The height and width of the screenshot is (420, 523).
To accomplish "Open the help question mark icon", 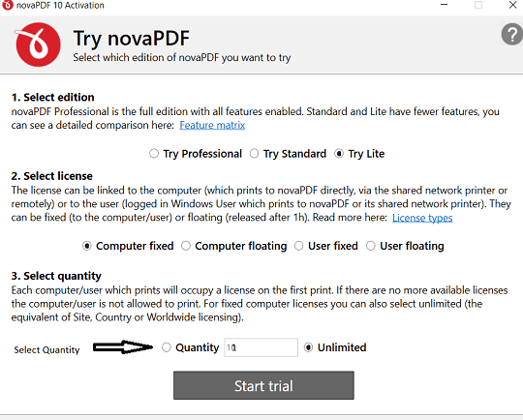I will 512,34.
